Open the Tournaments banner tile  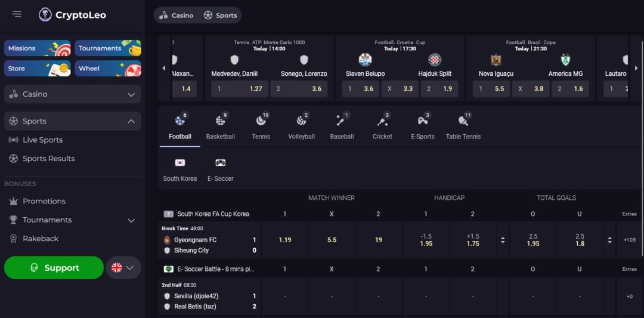(108, 48)
